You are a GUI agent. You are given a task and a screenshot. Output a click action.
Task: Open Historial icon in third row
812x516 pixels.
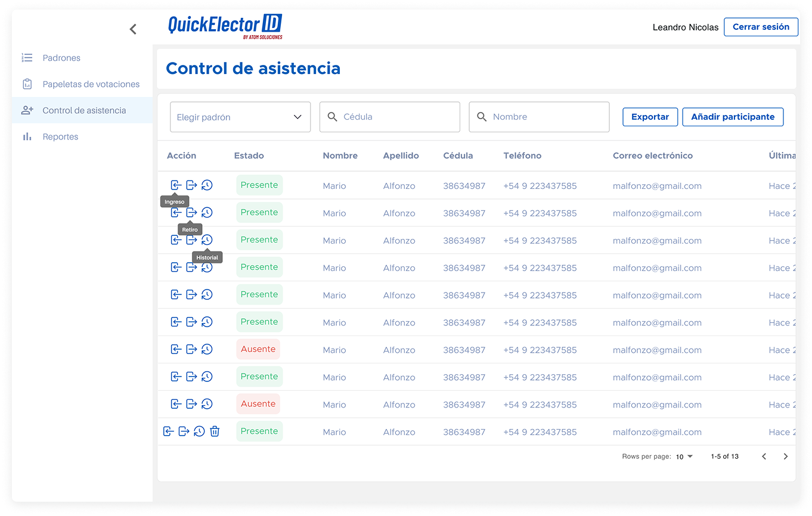point(207,240)
